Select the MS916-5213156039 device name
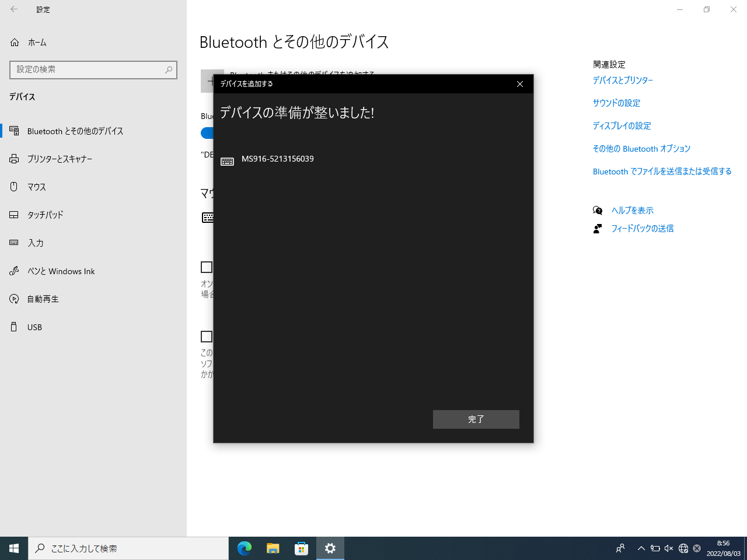Screen dimensions: 747x560 [x=278, y=159]
